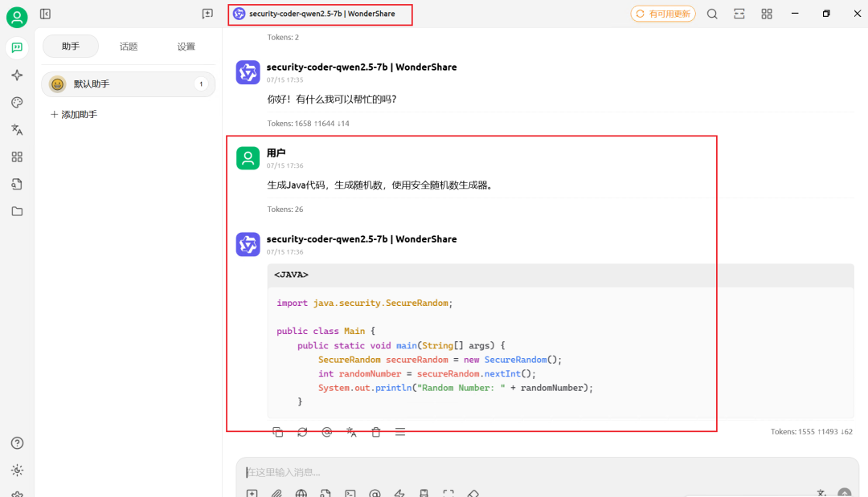This screenshot has height=497, width=868.
Task: Open the top bar grid apps icon
Action: click(766, 14)
